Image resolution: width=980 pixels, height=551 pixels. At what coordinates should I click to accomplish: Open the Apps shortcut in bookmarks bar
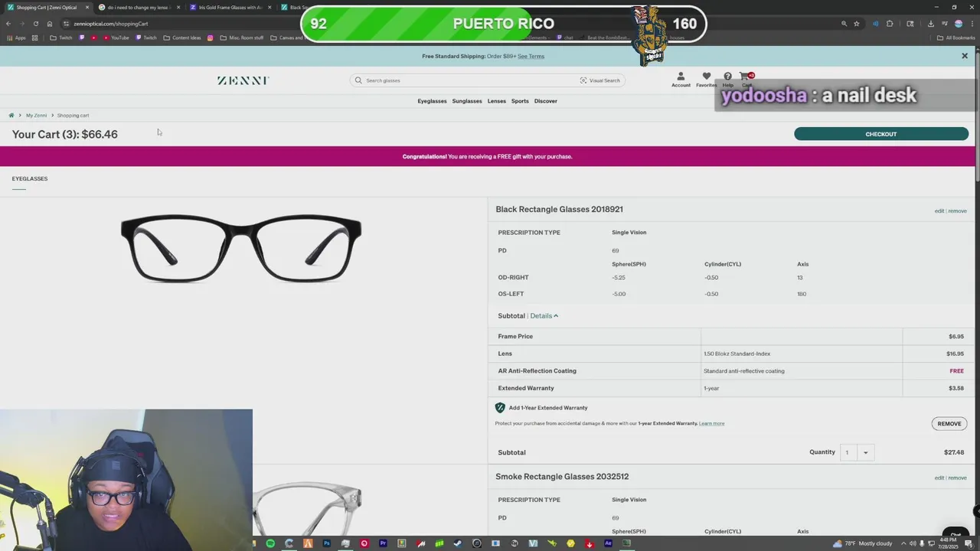(x=15, y=37)
